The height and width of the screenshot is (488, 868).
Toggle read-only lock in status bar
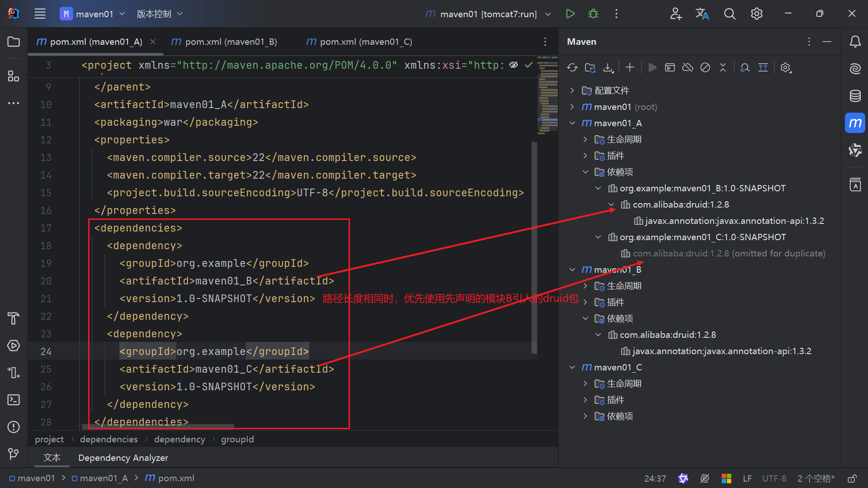click(852, 479)
